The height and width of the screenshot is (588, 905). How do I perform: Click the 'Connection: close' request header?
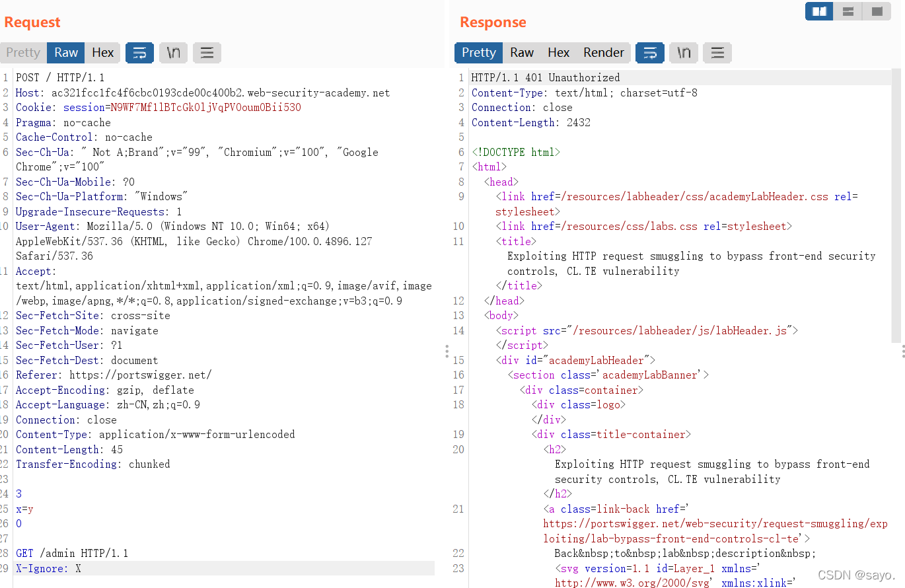[66, 420]
